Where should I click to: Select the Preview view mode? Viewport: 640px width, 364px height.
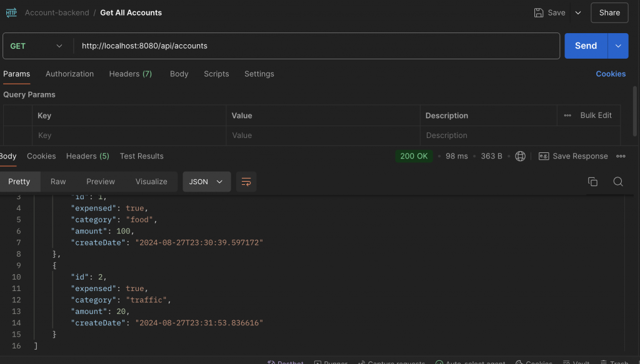coord(101,182)
